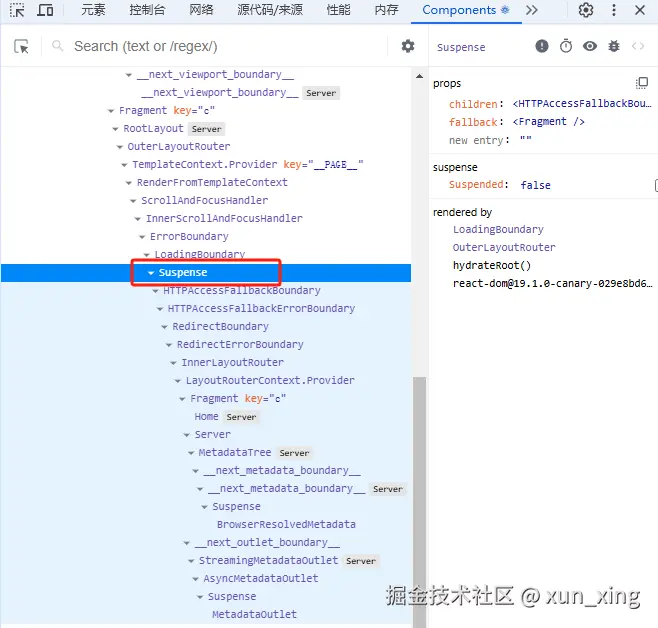Screen dimensions: 658x628
Task: Click the tree scrollbar up arrow
Action: click(x=419, y=76)
